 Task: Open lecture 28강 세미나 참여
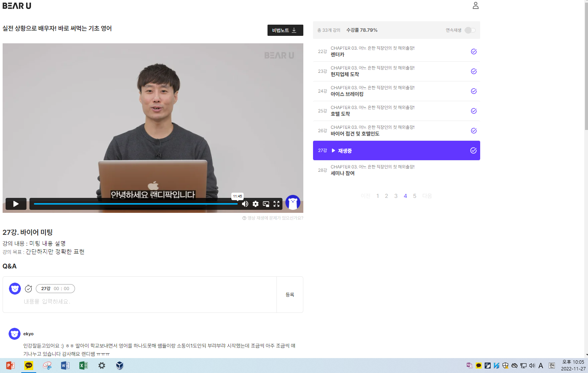[x=396, y=170]
